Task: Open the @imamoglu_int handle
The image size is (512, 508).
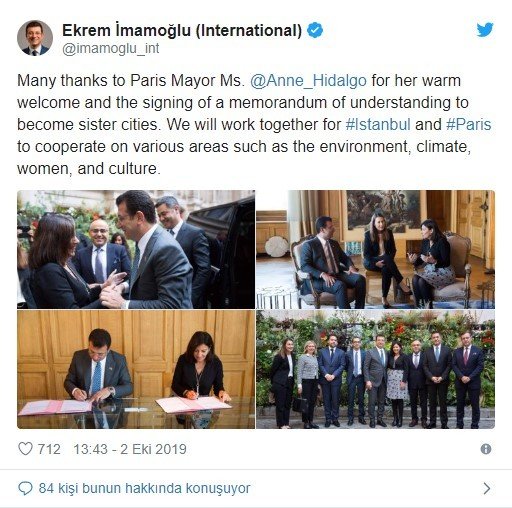Action: (111, 49)
